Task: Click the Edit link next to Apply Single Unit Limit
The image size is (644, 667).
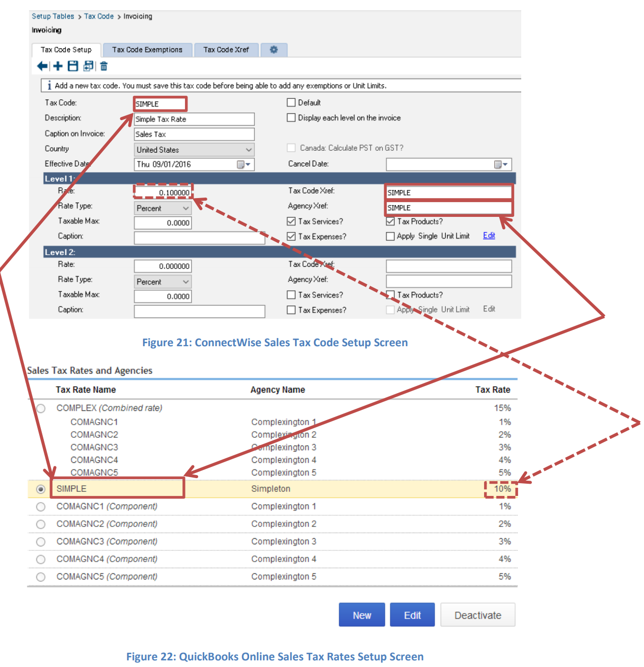Action: pyautogui.click(x=489, y=235)
